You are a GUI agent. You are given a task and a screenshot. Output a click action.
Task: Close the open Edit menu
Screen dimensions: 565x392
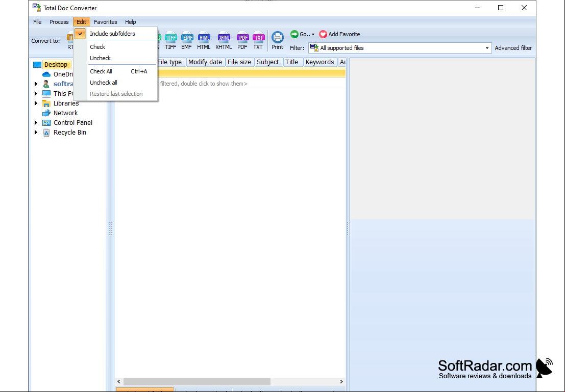click(81, 22)
